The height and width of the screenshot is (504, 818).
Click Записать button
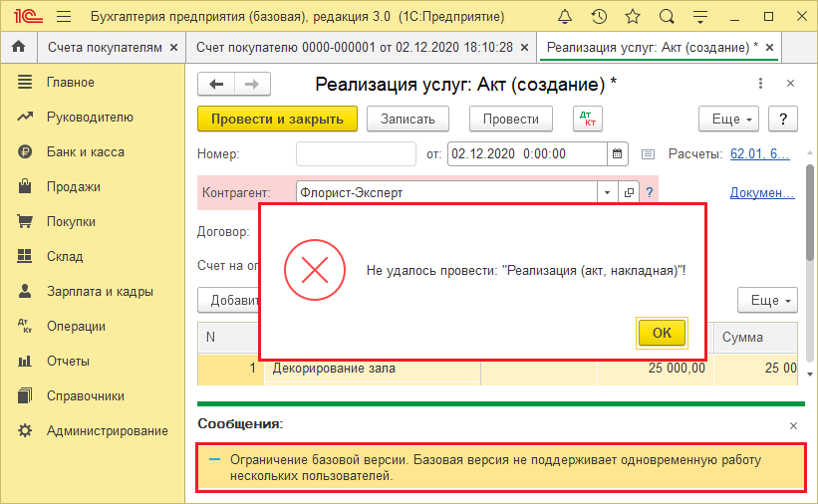coord(408,119)
